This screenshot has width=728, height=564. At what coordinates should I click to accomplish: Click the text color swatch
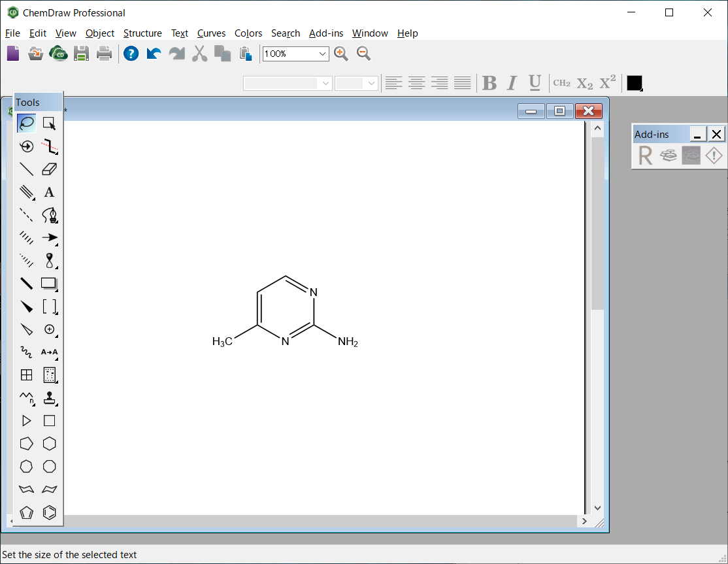(634, 83)
